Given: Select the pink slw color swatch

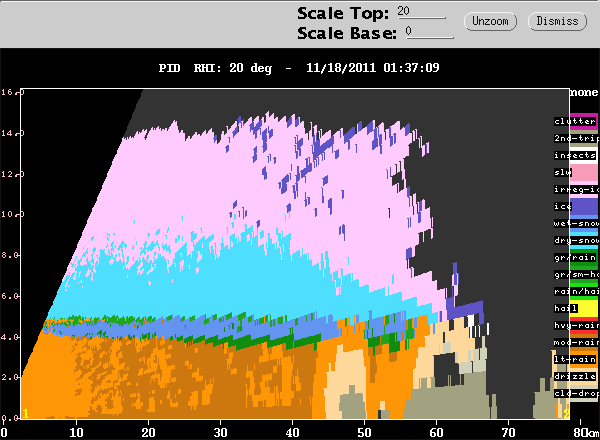Looking at the screenshot, I should tap(585, 173).
